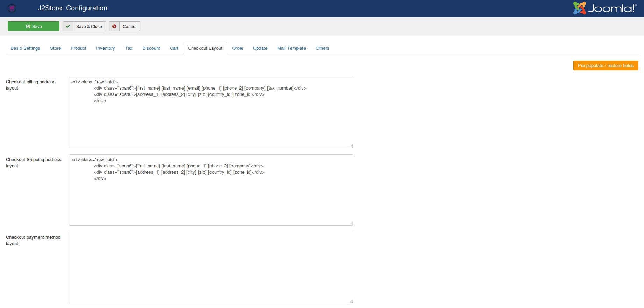The width and height of the screenshot is (644, 308).
Task: Click the [tax_number] token in billing layout
Action: tap(280, 88)
